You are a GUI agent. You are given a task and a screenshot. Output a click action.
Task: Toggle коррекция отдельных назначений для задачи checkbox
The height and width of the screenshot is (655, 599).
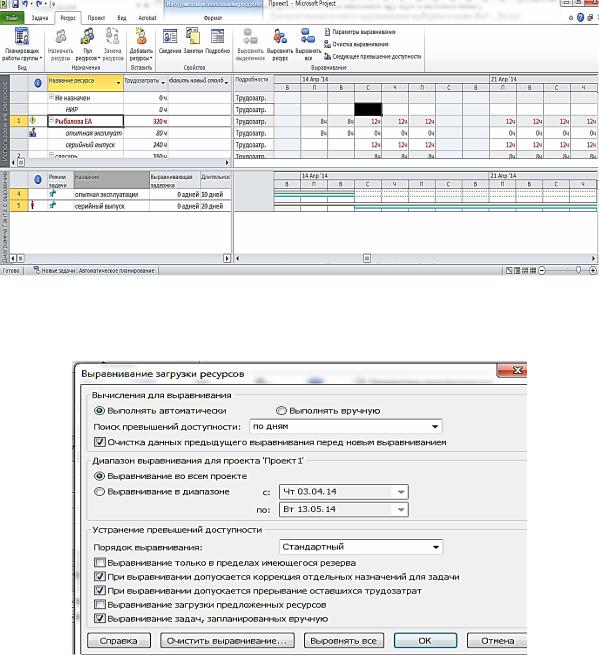click(x=99, y=576)
